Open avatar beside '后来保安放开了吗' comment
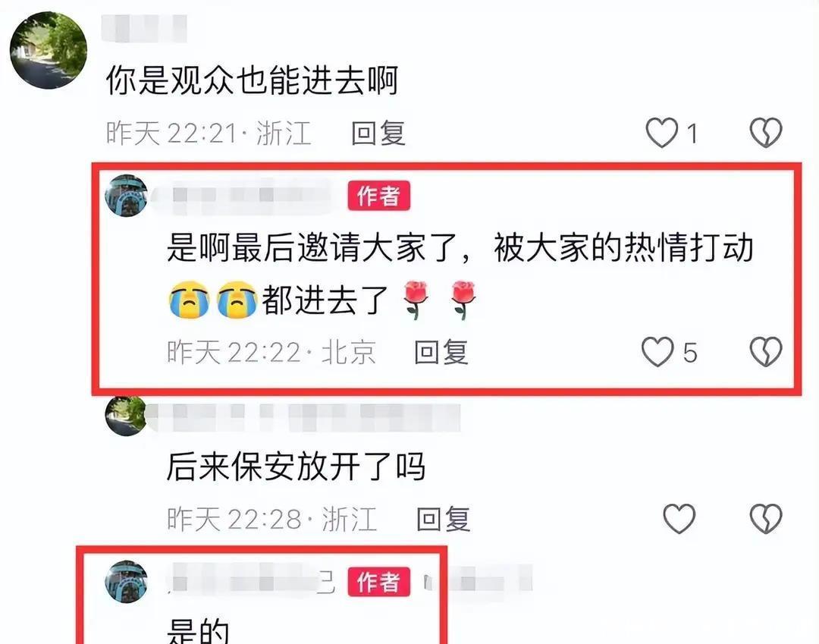Screen dimensions: 819x644 pos(126,416)
